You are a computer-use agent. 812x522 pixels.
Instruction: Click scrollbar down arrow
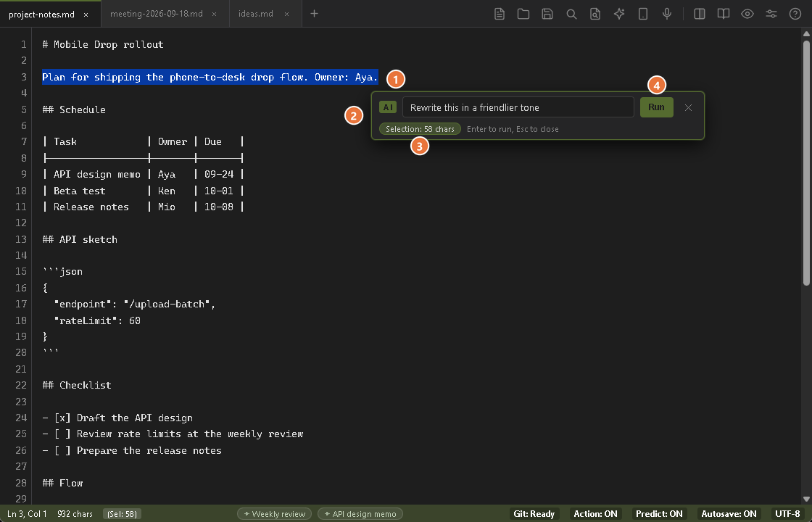pos(806,500)
